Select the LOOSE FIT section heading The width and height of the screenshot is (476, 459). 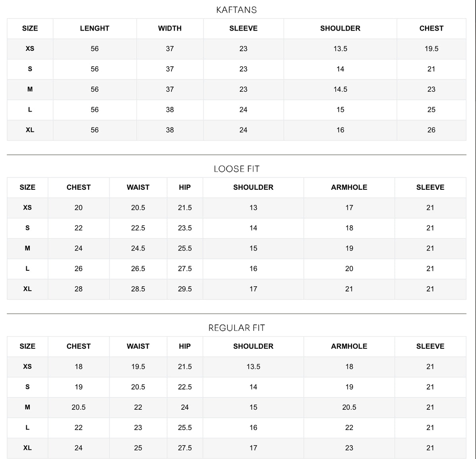pyautogui.click(x=236, y=169)
